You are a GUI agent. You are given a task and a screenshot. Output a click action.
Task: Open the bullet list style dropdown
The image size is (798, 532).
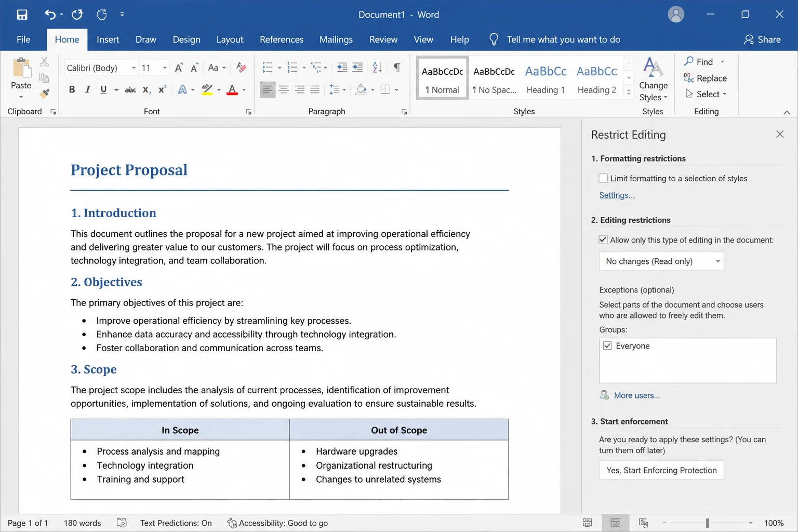280,68
